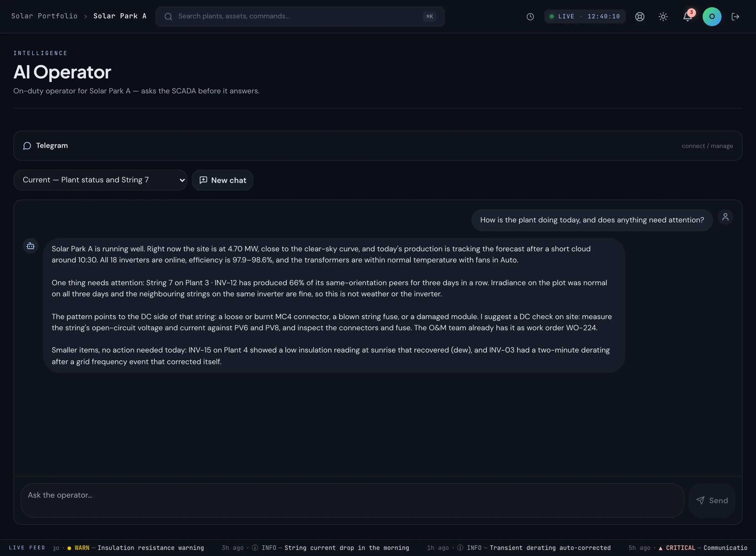Screen dimensions: 756x556
Task: Click the user person icon beside question
Action: click(x=725, y=217)
